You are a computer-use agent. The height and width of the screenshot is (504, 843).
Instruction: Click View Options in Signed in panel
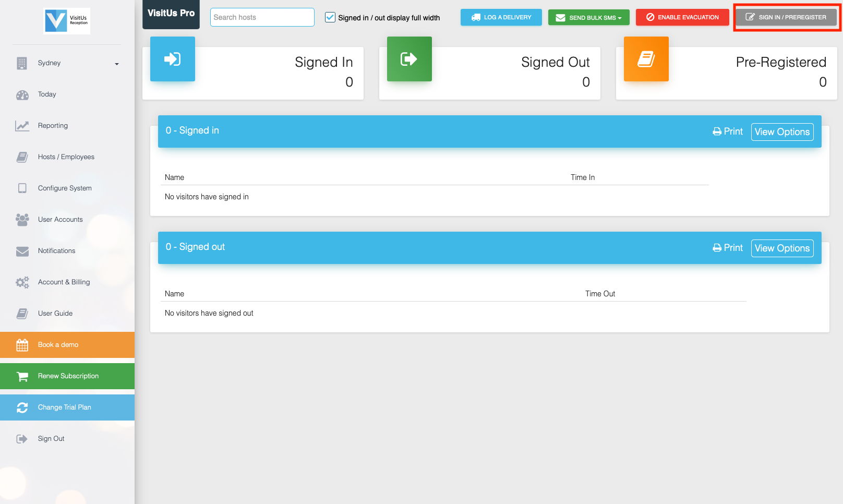click(782, 132)
